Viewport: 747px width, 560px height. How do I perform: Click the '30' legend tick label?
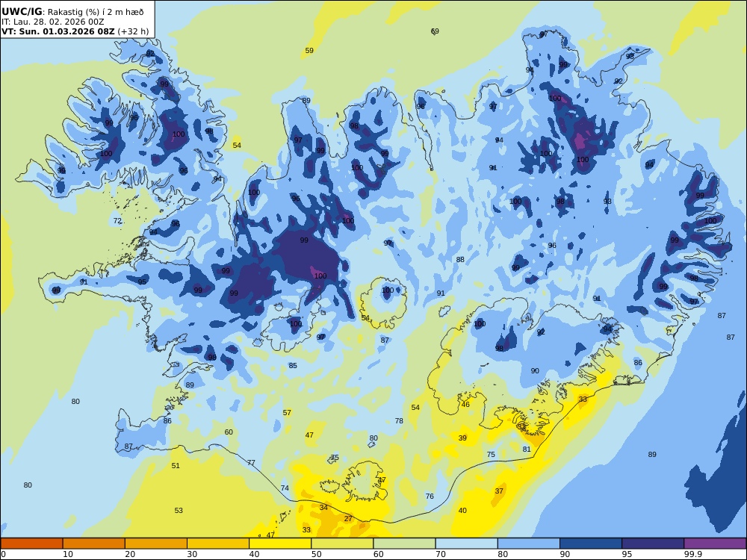192,554
